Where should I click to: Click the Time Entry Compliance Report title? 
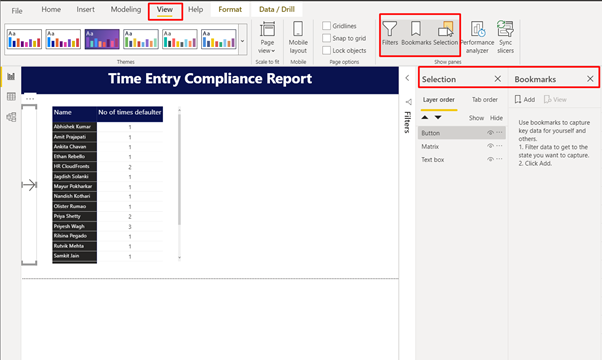pos(210,79)
